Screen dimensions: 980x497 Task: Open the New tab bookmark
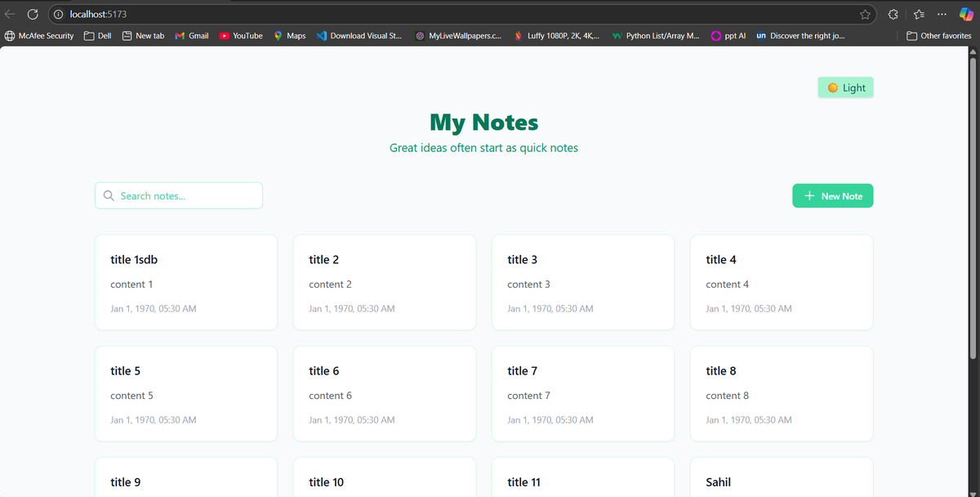[x=143, y=36]
